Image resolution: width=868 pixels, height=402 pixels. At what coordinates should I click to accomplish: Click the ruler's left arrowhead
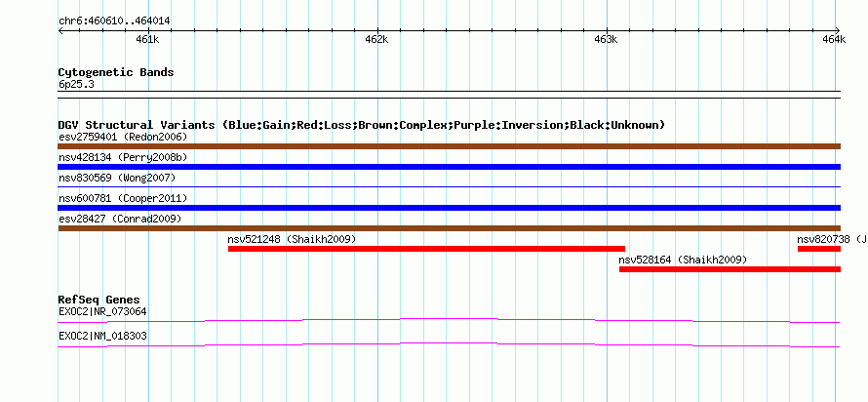tap(60, 30)
